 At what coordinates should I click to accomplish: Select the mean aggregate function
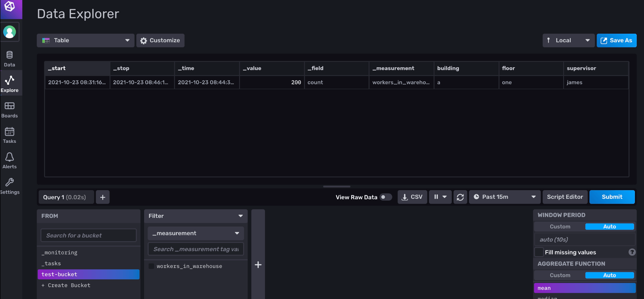click(x=584, y=288)
